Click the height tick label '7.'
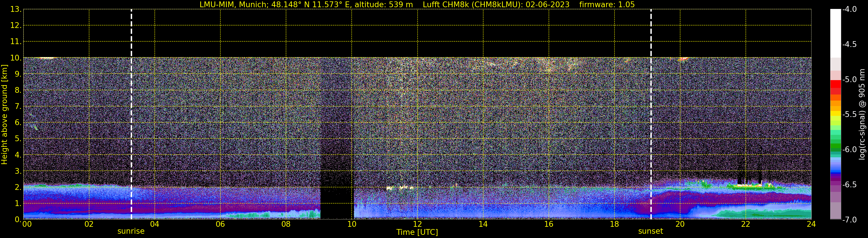The height and width of the screenshot is (238, 868). click(18, 107)
